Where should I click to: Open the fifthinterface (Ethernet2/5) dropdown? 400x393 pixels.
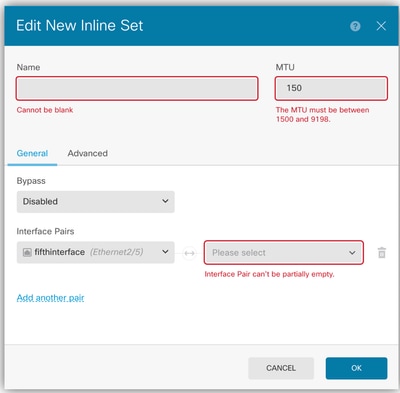point(96,252)
